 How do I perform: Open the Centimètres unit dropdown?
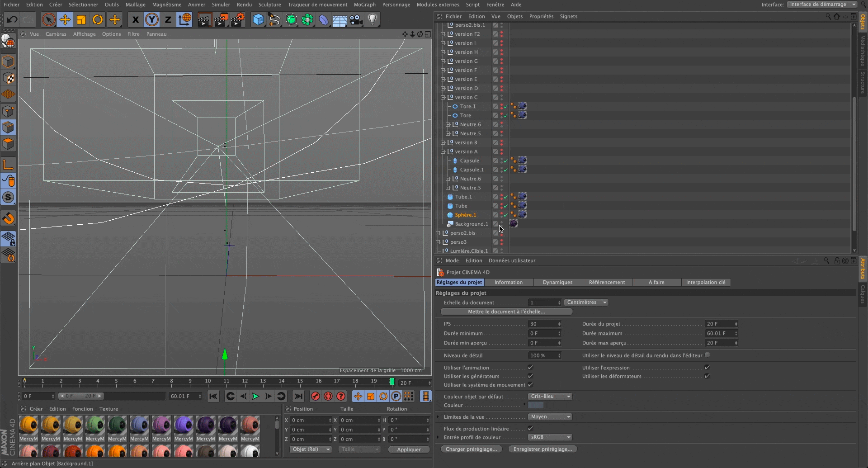coord(586,303)
